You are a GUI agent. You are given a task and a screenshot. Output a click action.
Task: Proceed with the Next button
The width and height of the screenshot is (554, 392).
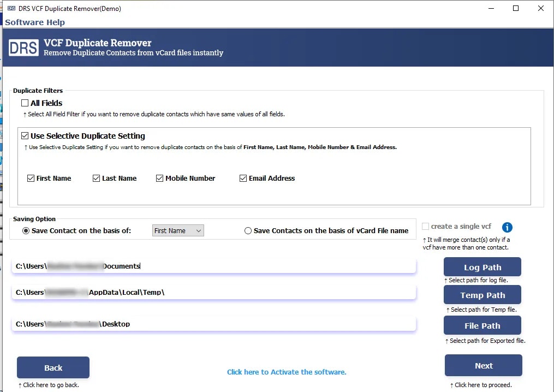pos(484,365)
